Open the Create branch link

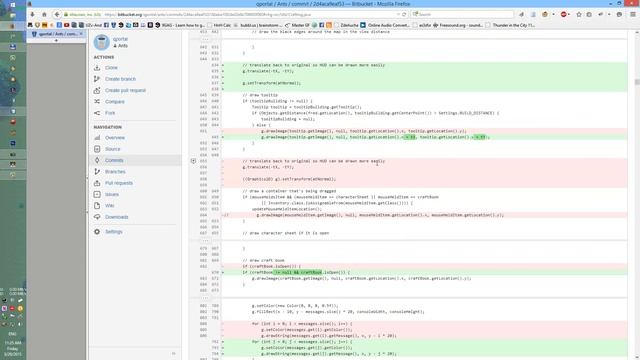pos(120,79)
